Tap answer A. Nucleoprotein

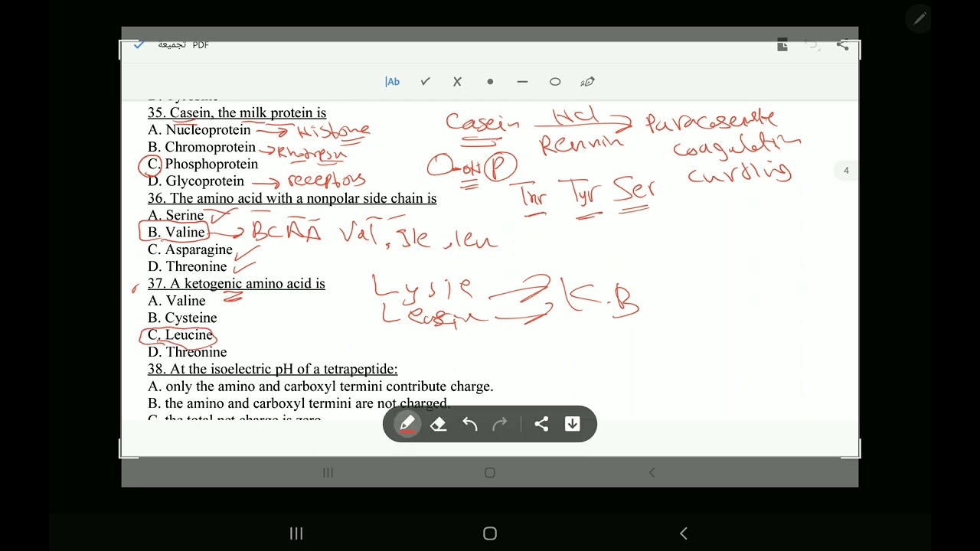coord(199,129)
